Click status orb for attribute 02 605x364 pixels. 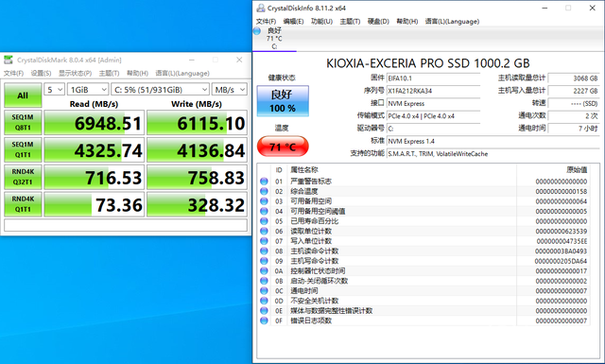point(264,191)
